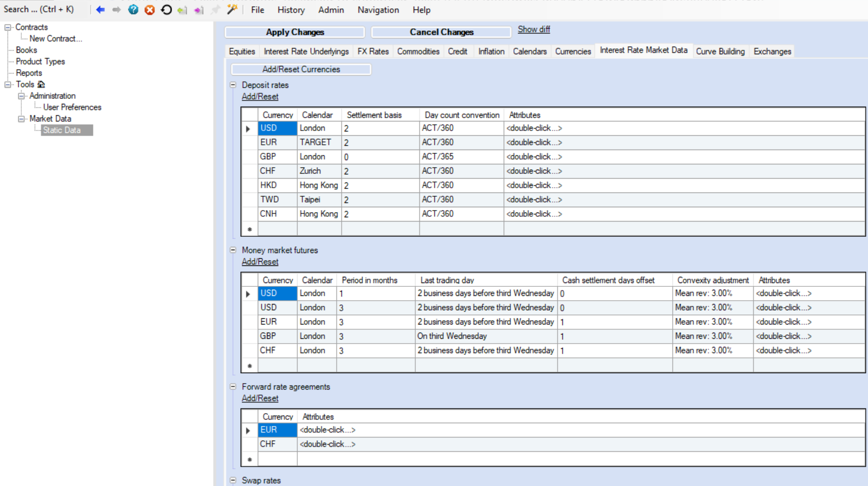Open Books in the navigation tree
This screenshot has height=486, width=868.
[x=26, y=50]
